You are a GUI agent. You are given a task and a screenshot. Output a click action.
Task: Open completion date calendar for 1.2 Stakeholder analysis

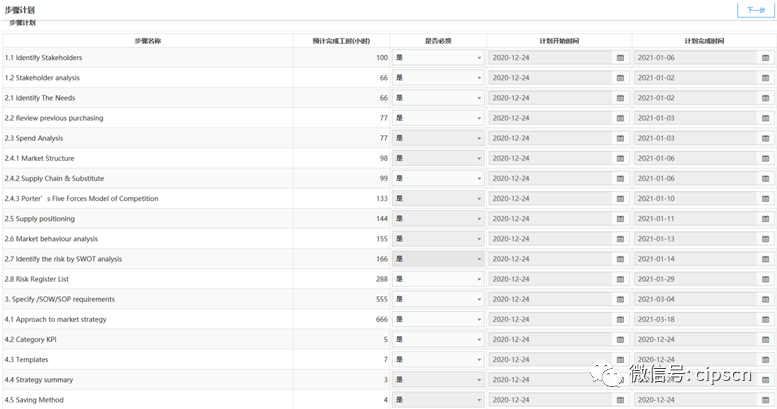coord(765,78)
